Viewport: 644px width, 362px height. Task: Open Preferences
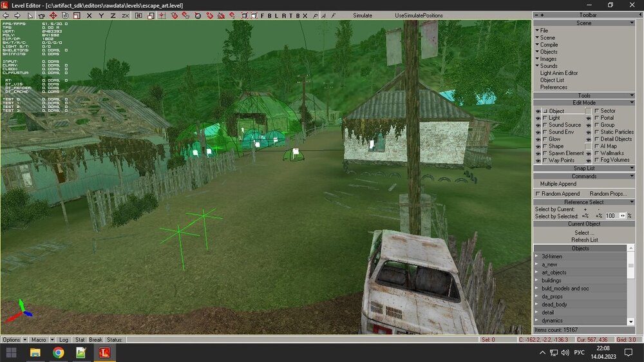click(x=554, y=88)
